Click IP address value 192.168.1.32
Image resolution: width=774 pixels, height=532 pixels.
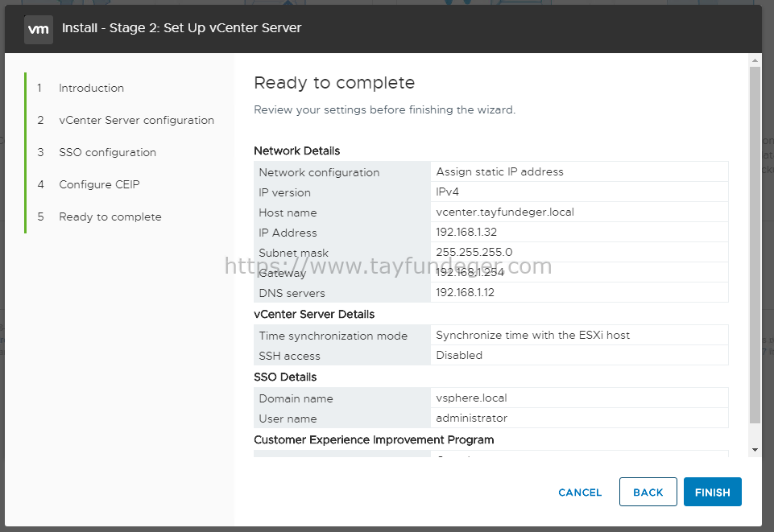click(x=466, y=233)
